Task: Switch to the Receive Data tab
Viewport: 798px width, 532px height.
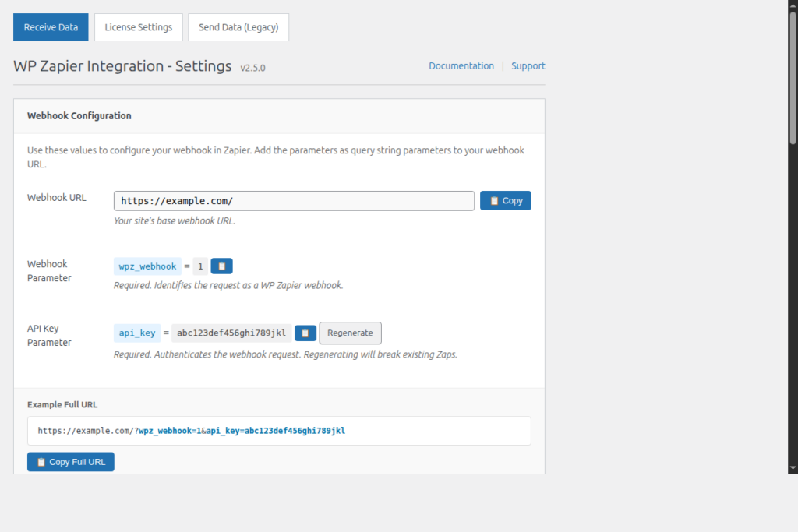Action: 51,27
